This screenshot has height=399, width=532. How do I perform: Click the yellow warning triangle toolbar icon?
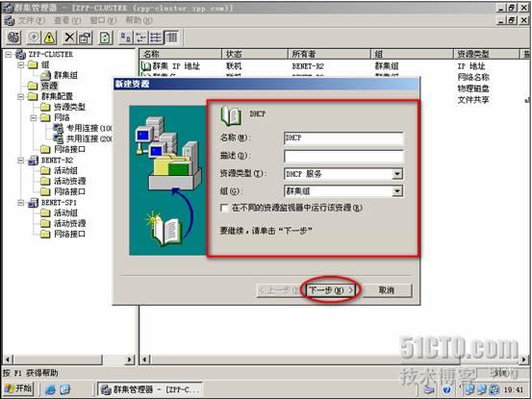point(49,37)
